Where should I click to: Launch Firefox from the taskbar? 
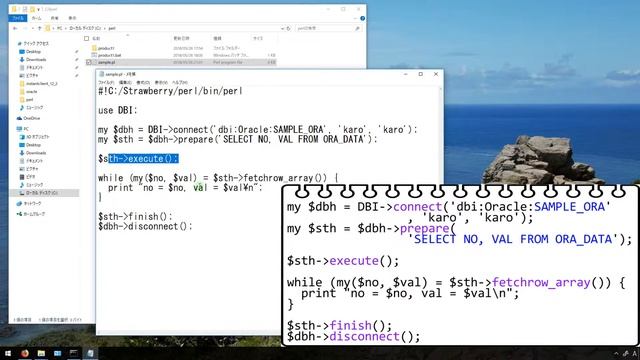[x=24, y=353]
